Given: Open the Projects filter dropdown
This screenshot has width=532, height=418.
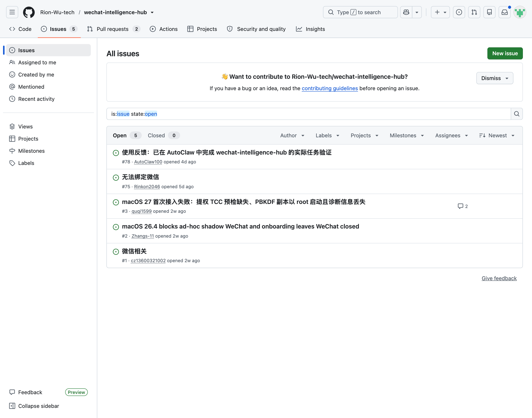Looking at the screenshot, I should coord(365,136).
